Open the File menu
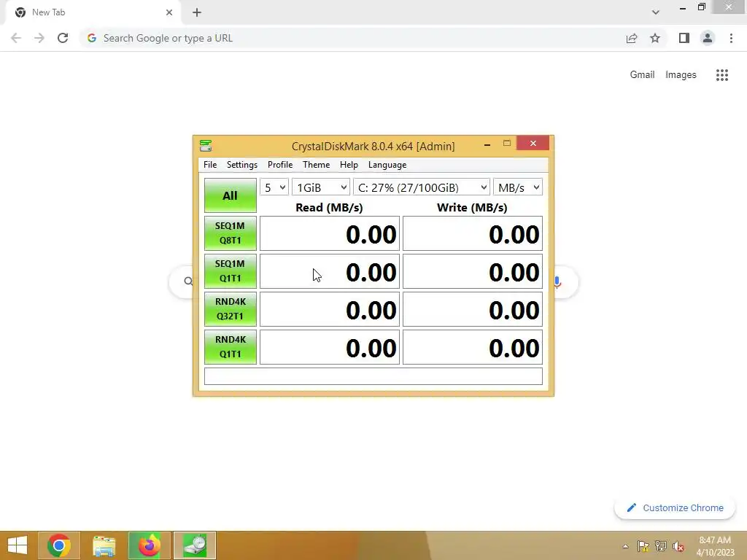This screenshot has height=560, width=747. (x=210, y=165)
